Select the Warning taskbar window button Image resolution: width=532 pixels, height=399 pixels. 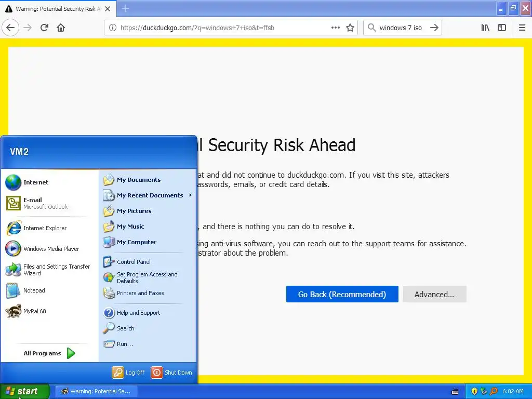[96, 391]
